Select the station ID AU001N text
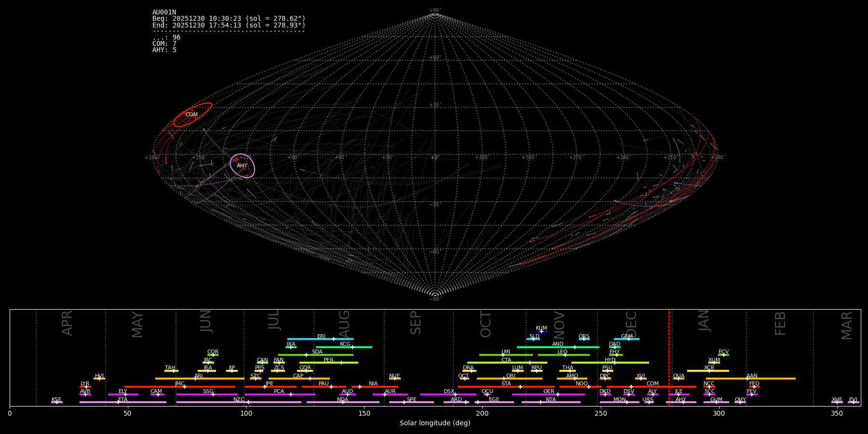This screenshot has width=868, height=434. tap(164, 13)
